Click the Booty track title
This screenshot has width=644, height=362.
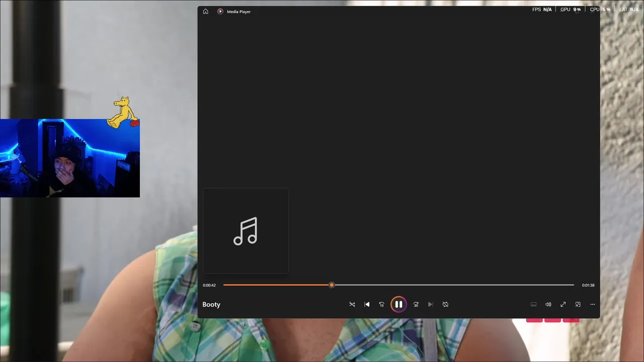pyautogui.click(x=211, y=304)
